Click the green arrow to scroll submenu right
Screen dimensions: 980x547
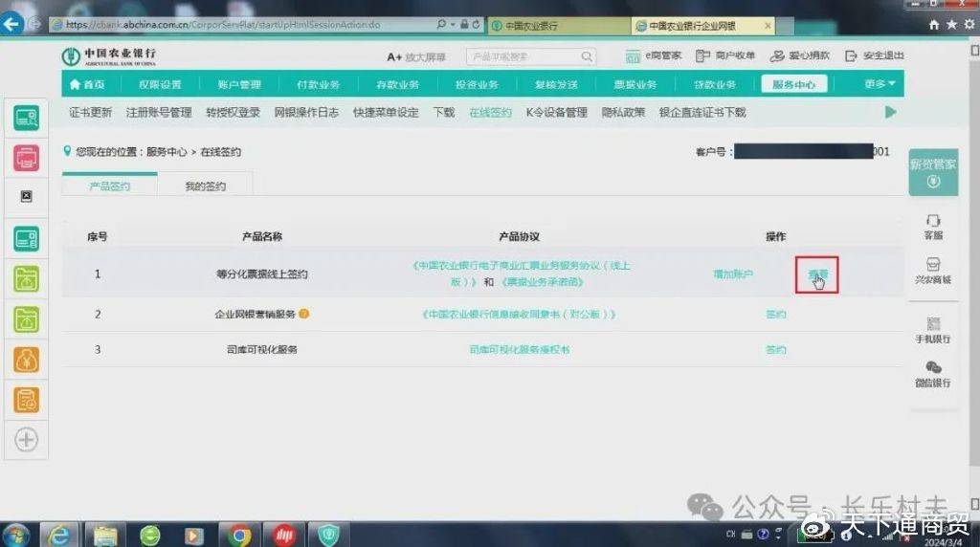tap(891, 113)
